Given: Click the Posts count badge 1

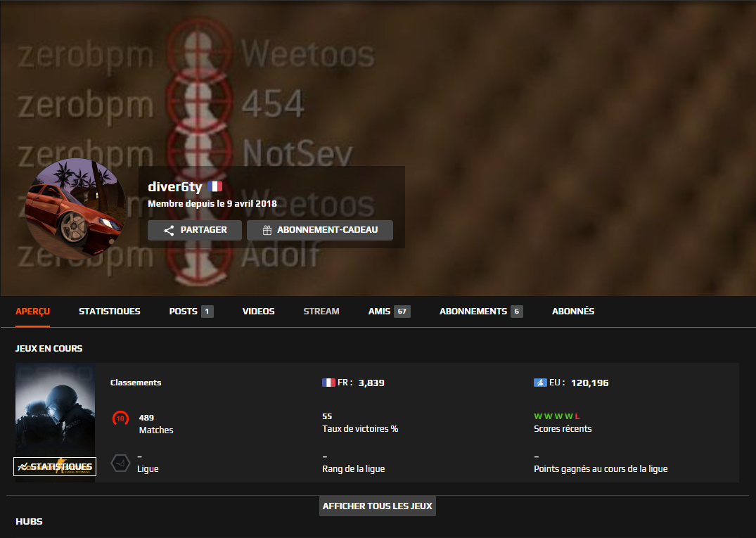Looking at the screenshot, I should tap(207, 312).
